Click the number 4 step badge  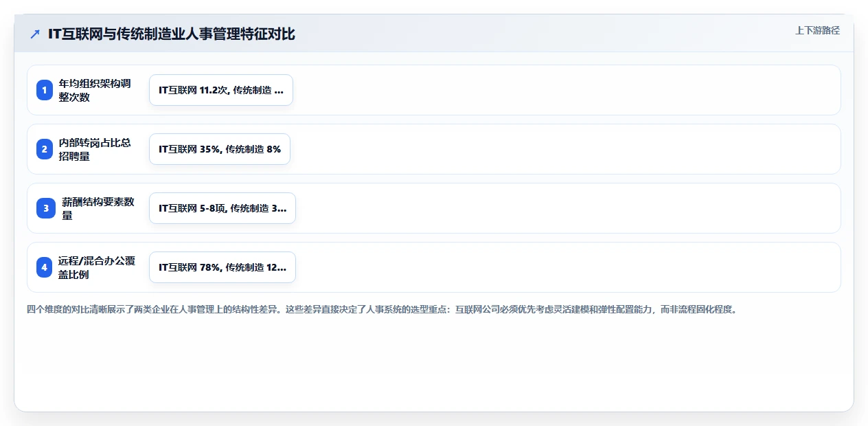tap(45, 267)
